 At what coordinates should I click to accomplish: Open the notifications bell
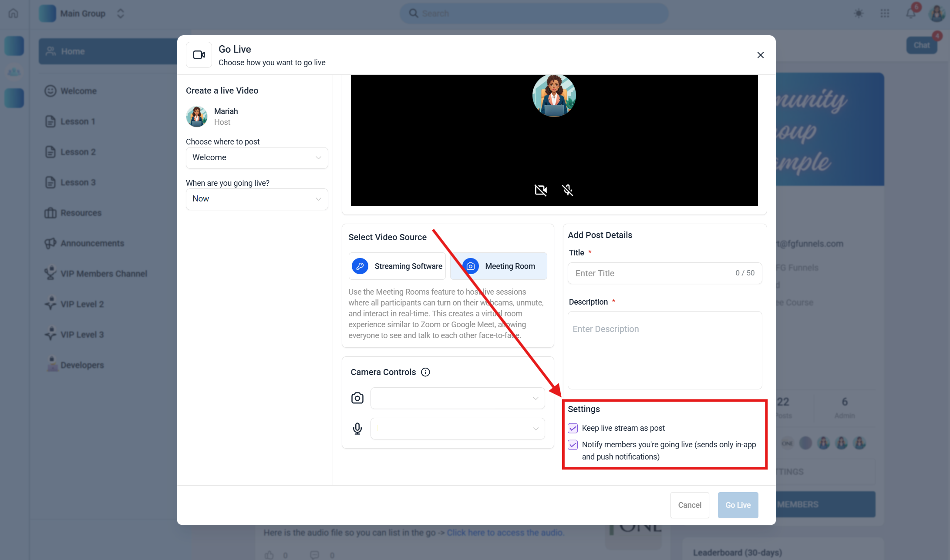[910, 13]
